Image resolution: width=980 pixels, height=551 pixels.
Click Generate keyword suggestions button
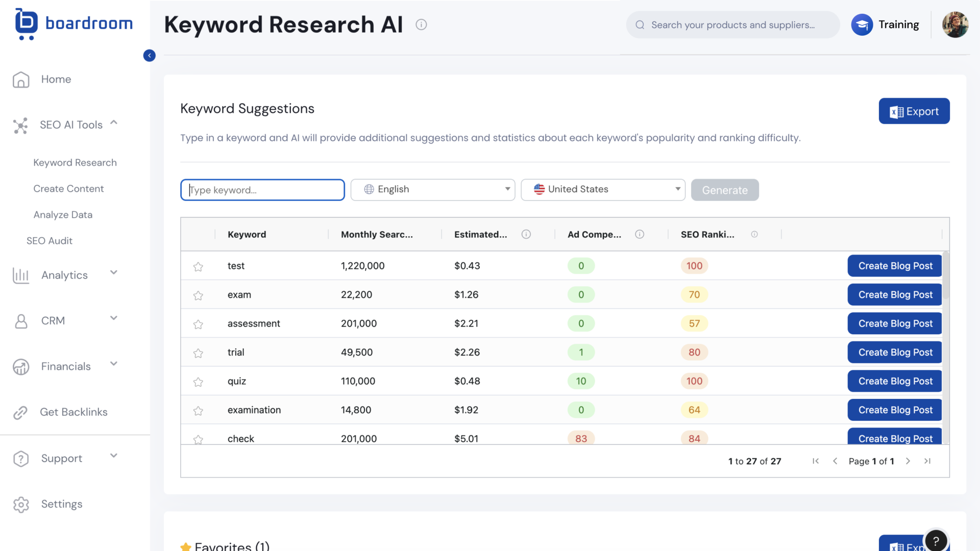pos(725,189)
